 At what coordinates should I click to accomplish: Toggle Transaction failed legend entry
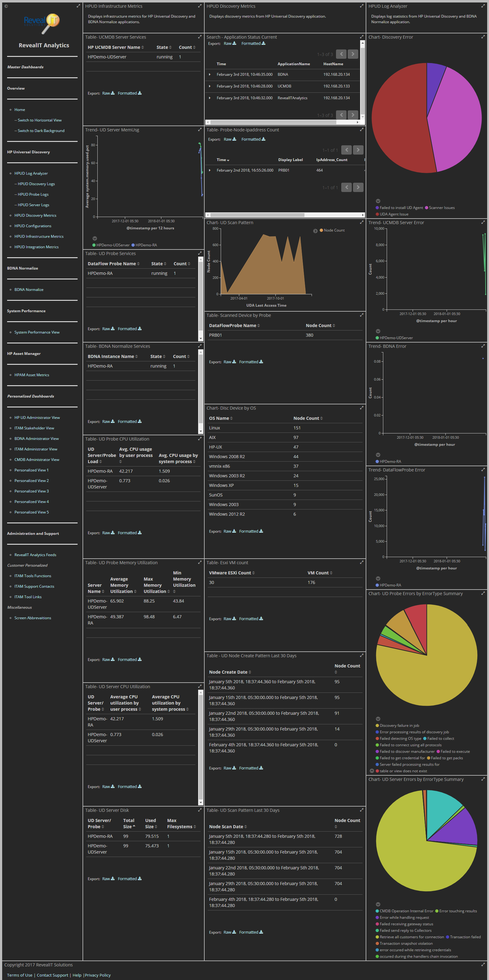pos(463,937)
